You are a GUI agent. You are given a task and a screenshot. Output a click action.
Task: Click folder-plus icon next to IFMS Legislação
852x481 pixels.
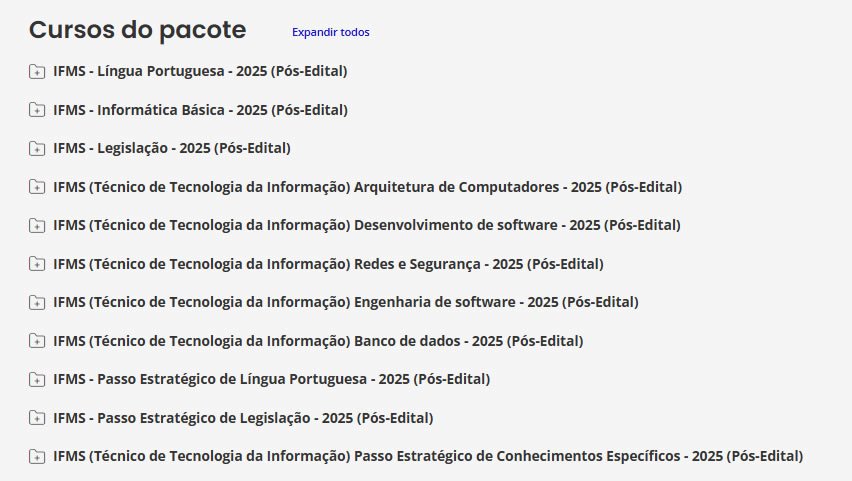tap(37, 148)
